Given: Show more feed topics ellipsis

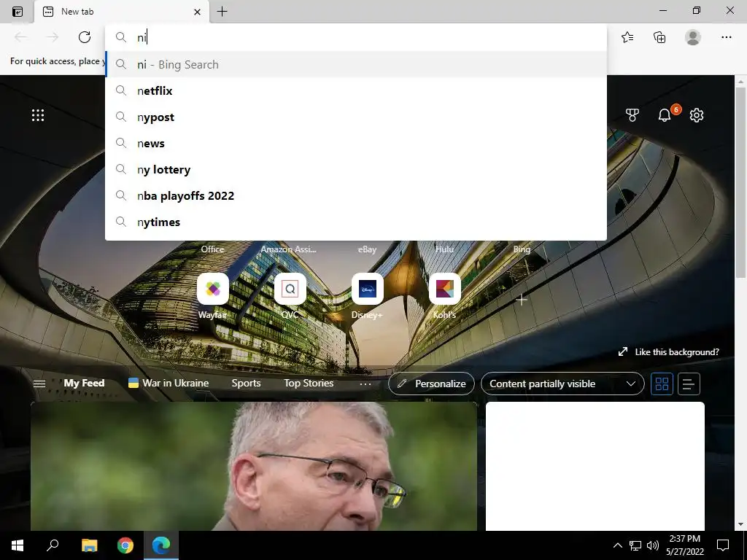Looking at the screenshot, I should (x=365, y=384).
